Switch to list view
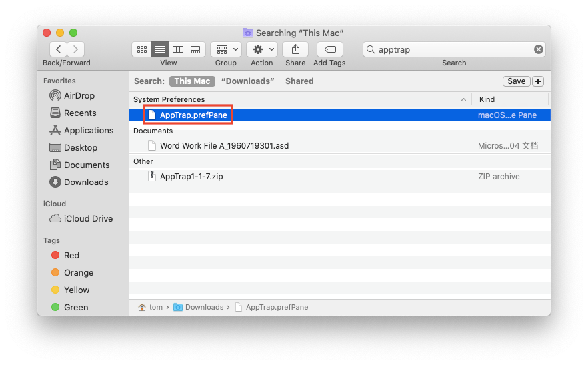Viewport: 588px width, 365px height. (160, 49)
